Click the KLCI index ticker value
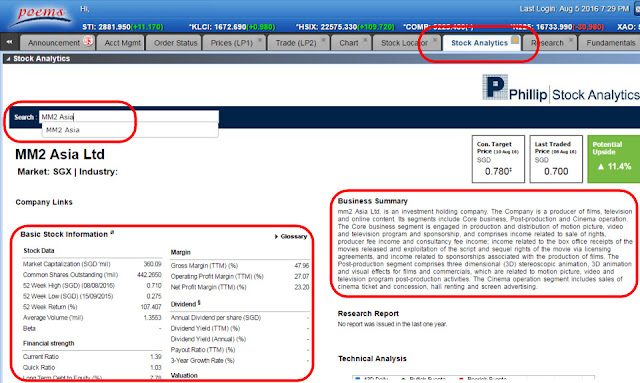 click(231, 27)
